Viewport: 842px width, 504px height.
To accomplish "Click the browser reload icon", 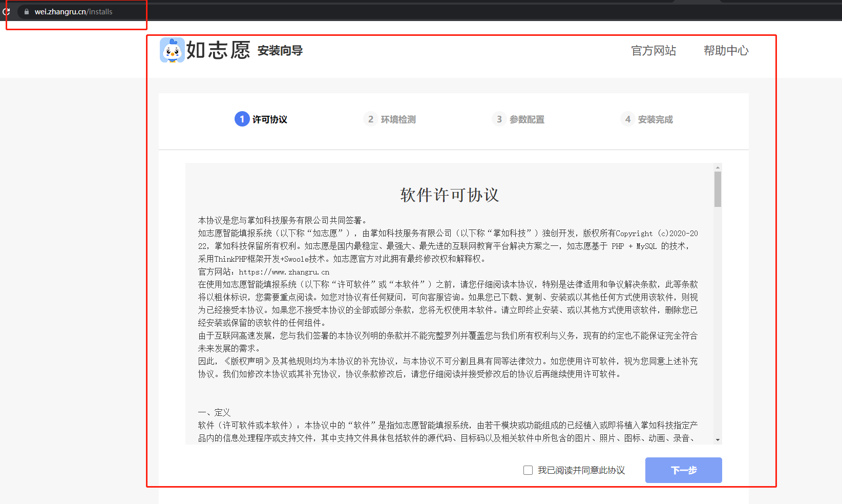I will tap(6, 11).
